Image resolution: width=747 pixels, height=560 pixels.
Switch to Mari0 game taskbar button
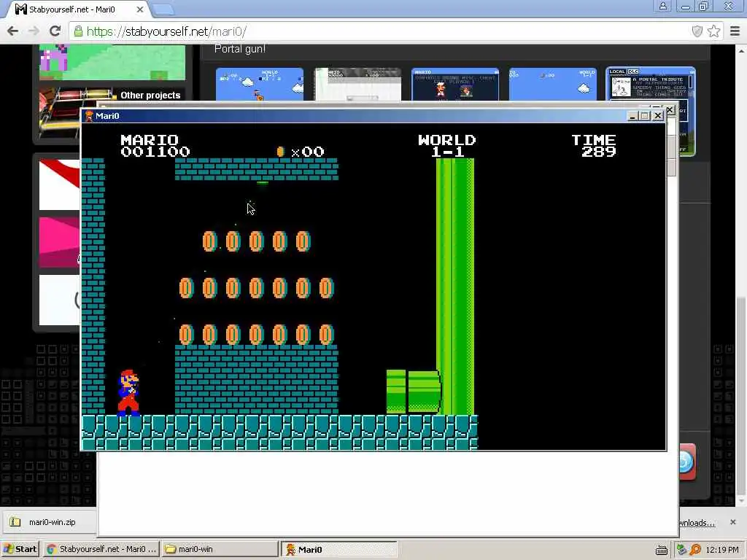[338, 550]
